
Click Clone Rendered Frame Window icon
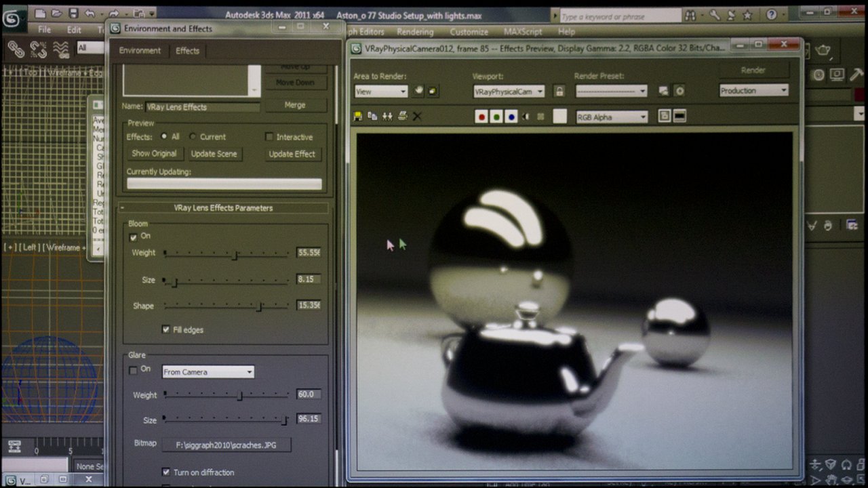point(387,117)
